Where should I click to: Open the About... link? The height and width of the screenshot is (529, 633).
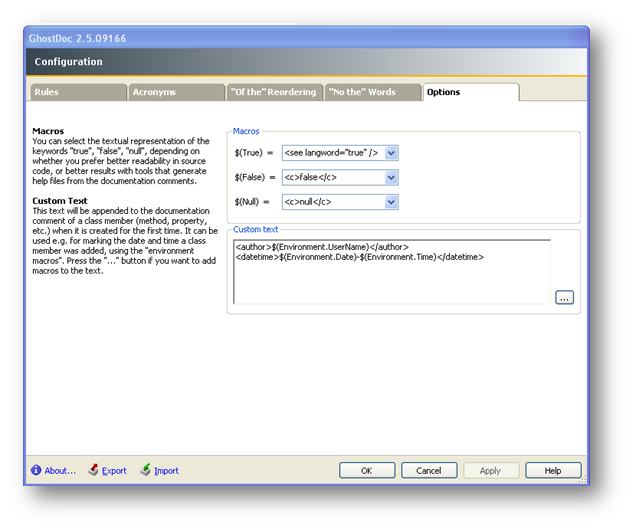(60, 470)
